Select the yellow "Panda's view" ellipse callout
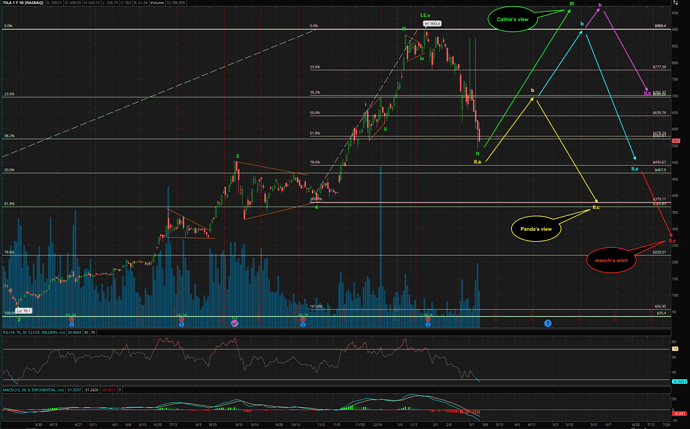Viewport: 690px width, 429px height. [x=538, y=229]
